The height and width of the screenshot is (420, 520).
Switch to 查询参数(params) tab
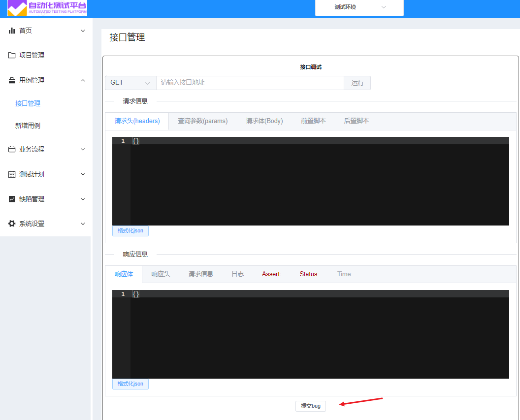click(202, 121)
